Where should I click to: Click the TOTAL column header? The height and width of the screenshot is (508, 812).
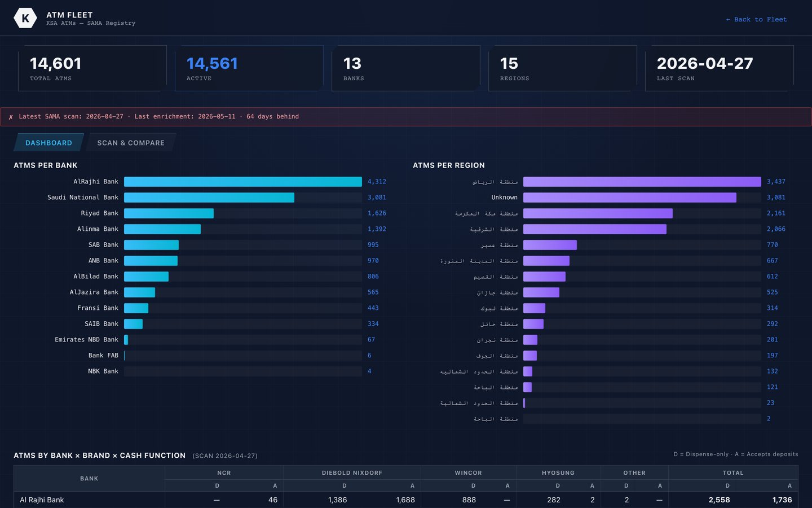click(x=733, y=473)
